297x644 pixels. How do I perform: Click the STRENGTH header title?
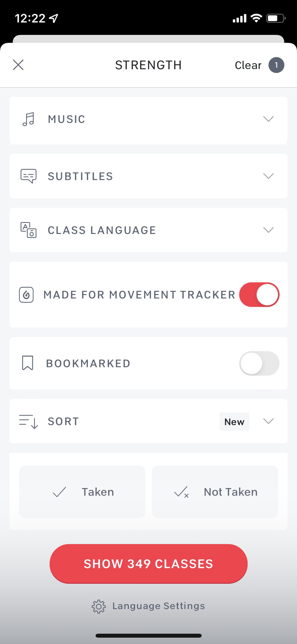[x=148, y=65]
